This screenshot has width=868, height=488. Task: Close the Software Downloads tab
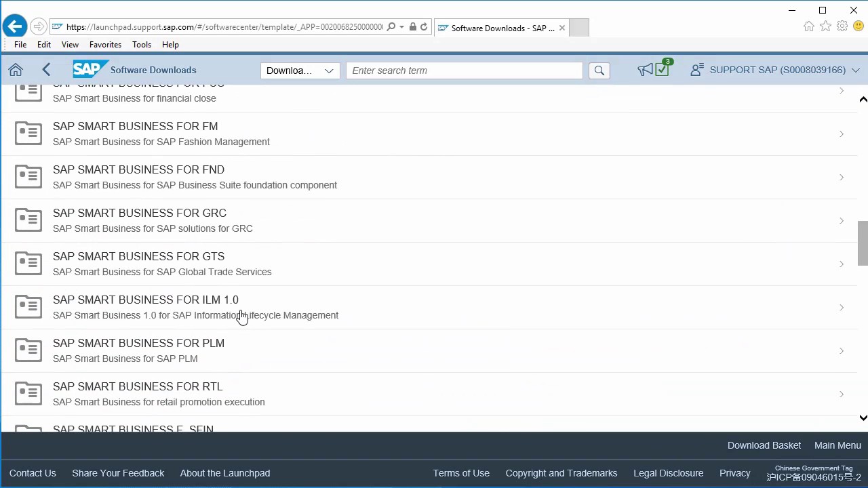[561, 28]
